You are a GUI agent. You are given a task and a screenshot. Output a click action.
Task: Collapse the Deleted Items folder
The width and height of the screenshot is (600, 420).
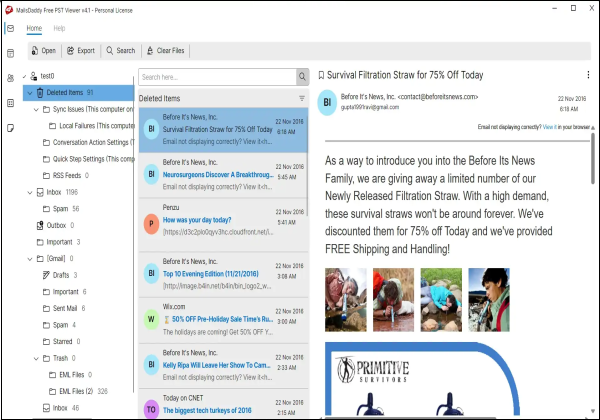point(30,93)
